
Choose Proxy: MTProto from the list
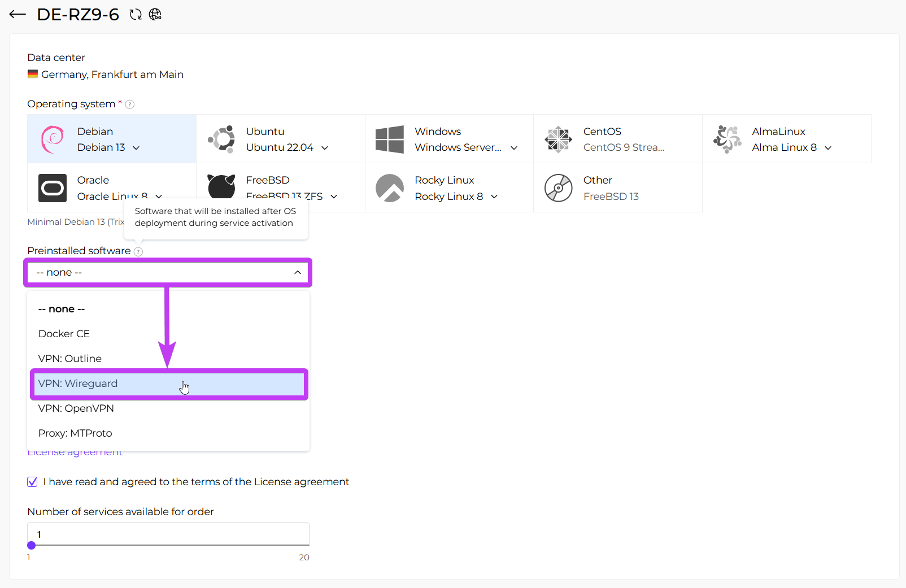click(x=168, y=433)
